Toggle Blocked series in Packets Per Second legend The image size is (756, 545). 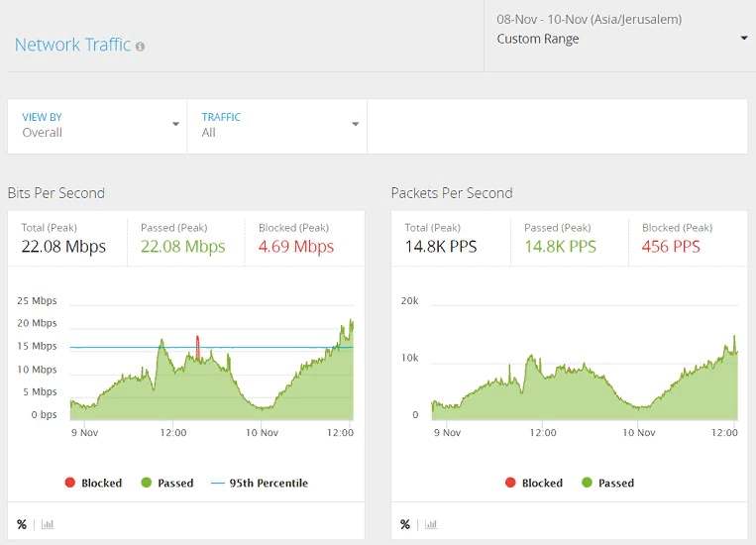(533, 484)
